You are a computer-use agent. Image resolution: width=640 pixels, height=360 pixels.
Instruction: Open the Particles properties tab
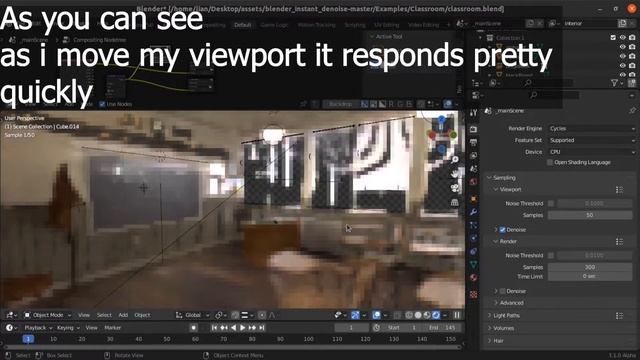[473, 225]
